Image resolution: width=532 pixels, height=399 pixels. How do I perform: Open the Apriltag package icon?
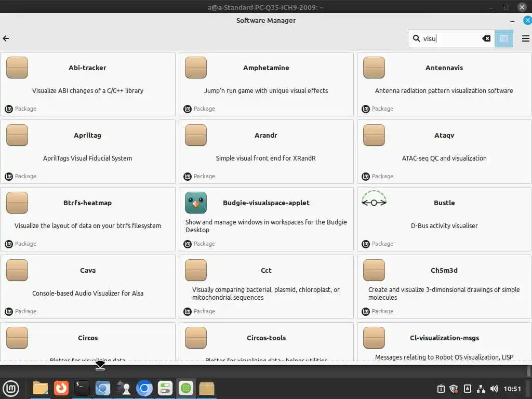17,135
